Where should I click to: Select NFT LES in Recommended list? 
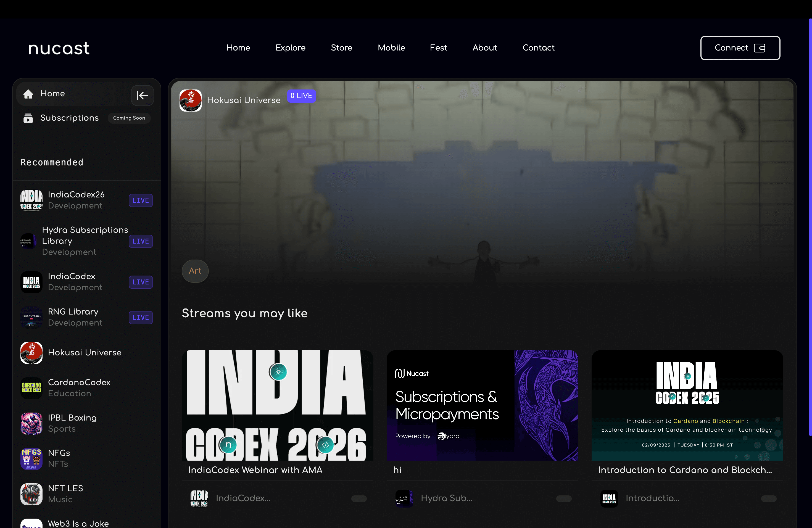[x=87, y=494]
